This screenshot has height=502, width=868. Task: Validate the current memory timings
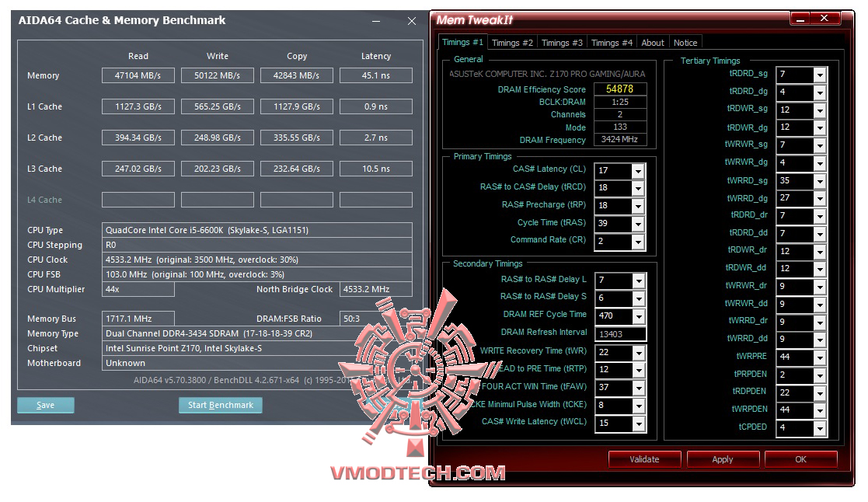(644, 458)
